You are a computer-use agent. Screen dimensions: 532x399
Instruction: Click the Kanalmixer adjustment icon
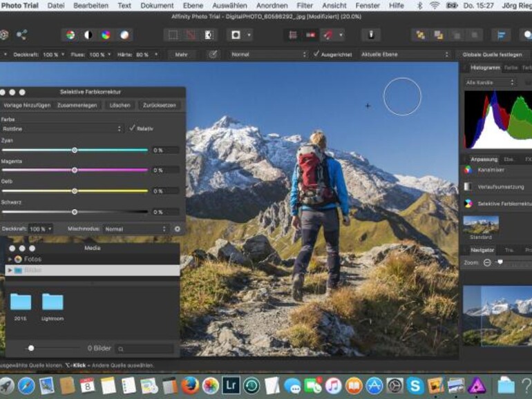(468, 169)
